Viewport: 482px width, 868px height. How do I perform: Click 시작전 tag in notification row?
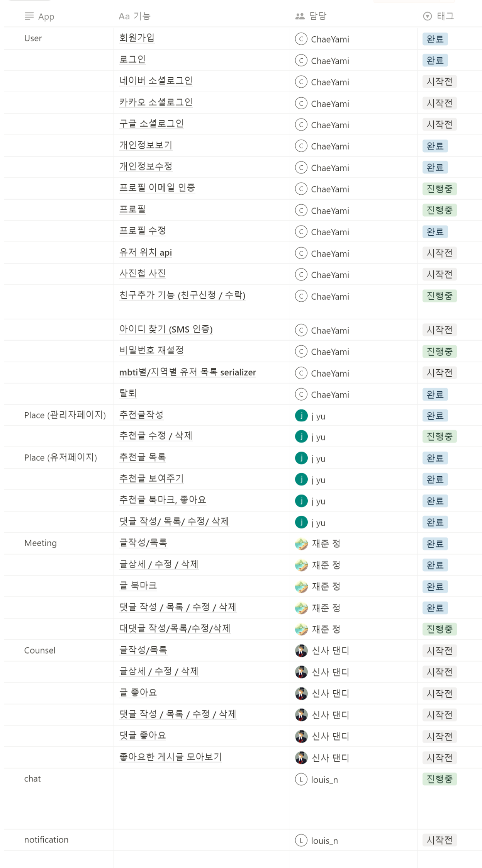440,840
